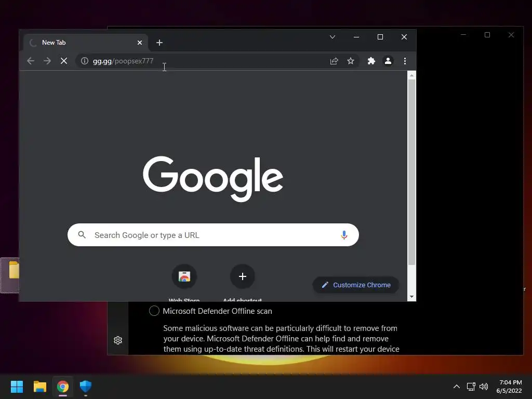Stop loading the page

tap(64, 61)
